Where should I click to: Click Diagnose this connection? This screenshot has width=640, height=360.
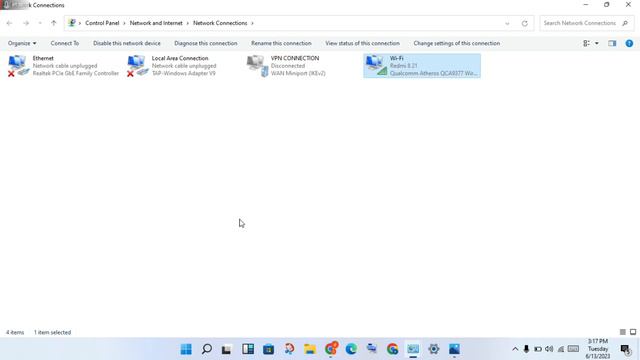[206, 43]
